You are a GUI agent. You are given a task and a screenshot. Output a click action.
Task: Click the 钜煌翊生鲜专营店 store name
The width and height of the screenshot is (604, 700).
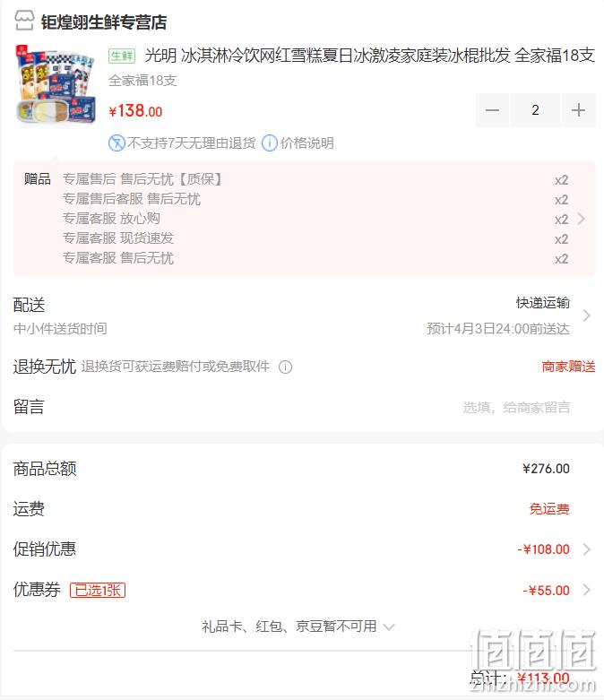[x=104, y=22]
